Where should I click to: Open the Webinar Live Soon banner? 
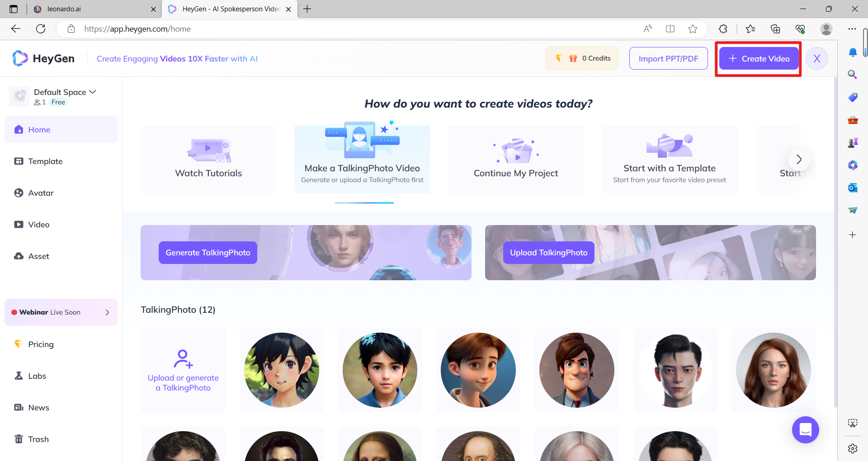61,312
